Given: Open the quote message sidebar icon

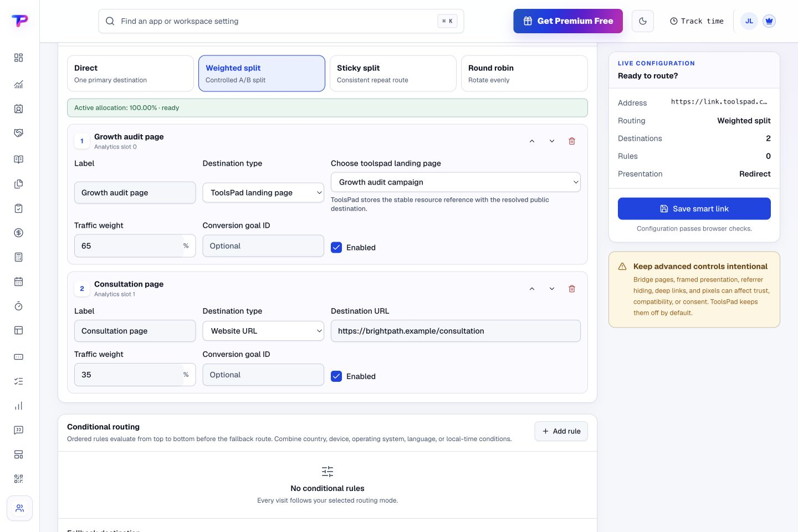Looking at the screenshot, I should (18, 430).
